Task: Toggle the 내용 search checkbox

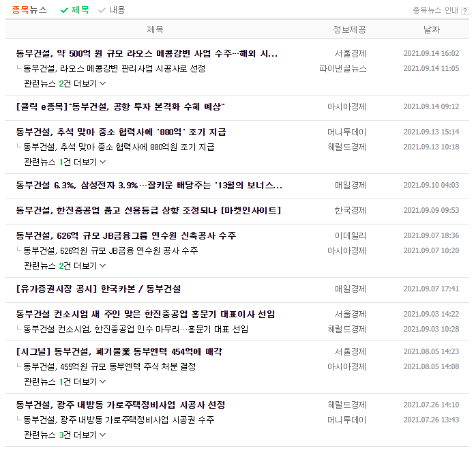Action: [112, 10]
